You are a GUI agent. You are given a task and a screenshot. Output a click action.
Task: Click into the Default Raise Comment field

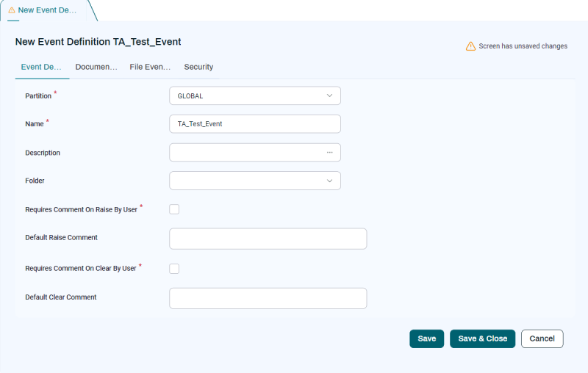(268, 239)
